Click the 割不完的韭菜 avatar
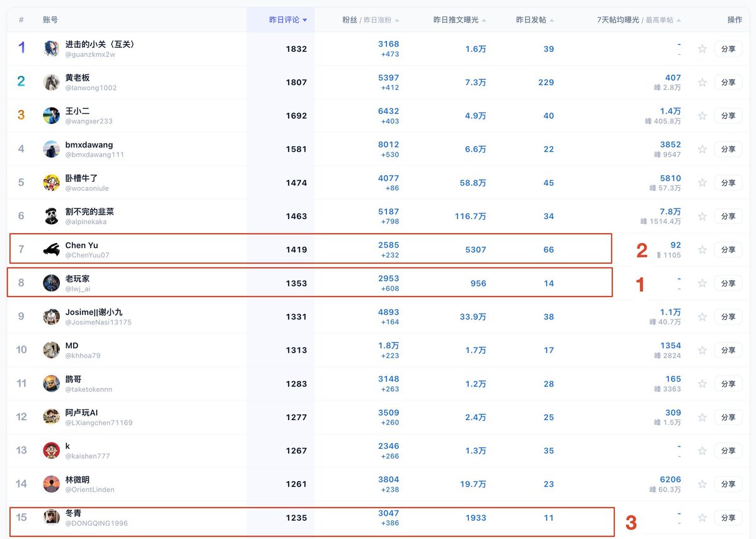This screenshot has height=539, width=756. 52,216
